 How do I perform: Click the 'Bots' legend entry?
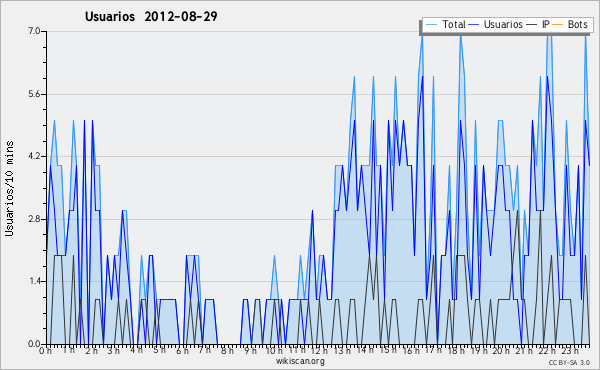coord(570,24)
